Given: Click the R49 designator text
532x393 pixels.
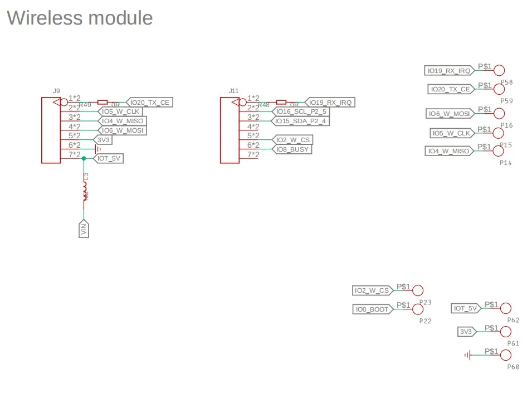Looking at the screenshot, I should point(85,105).
